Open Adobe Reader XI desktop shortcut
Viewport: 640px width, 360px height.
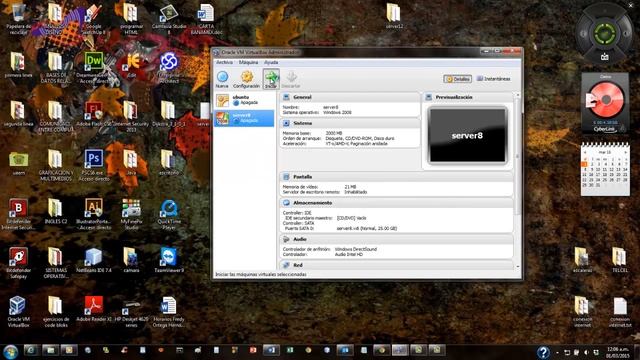point(93,309)
